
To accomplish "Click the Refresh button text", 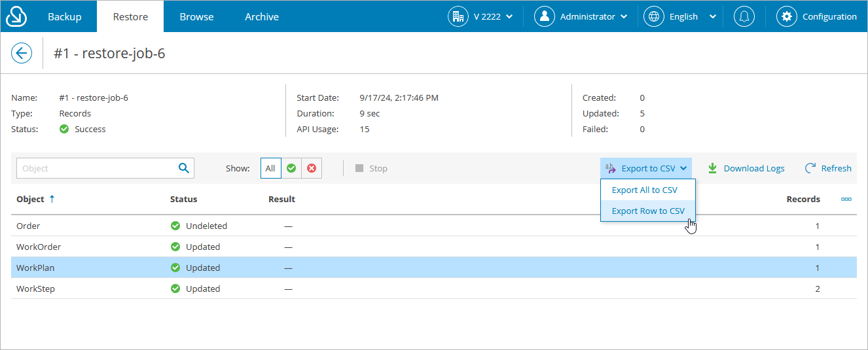I will pyautogui.click(x=837, y=168).
